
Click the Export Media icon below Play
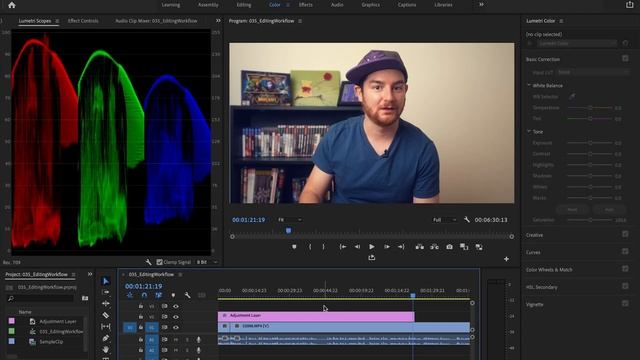pos(371,258)
